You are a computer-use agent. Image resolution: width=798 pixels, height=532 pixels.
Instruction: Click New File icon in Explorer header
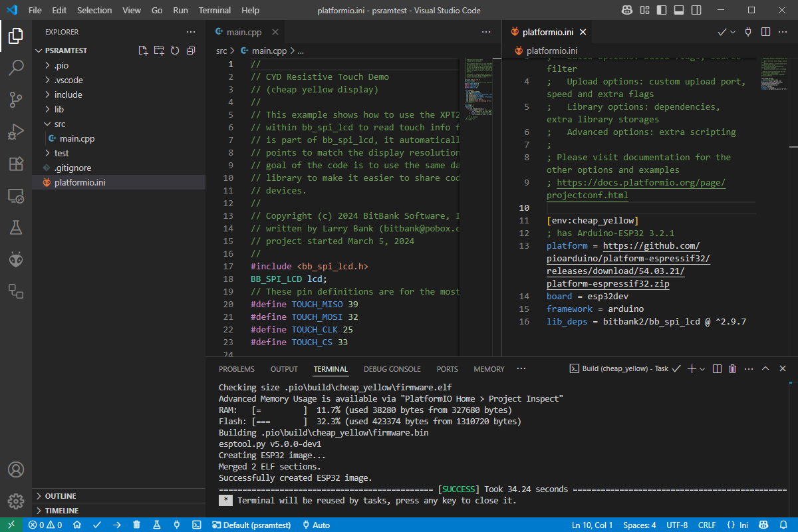click(x=143, y=51)
